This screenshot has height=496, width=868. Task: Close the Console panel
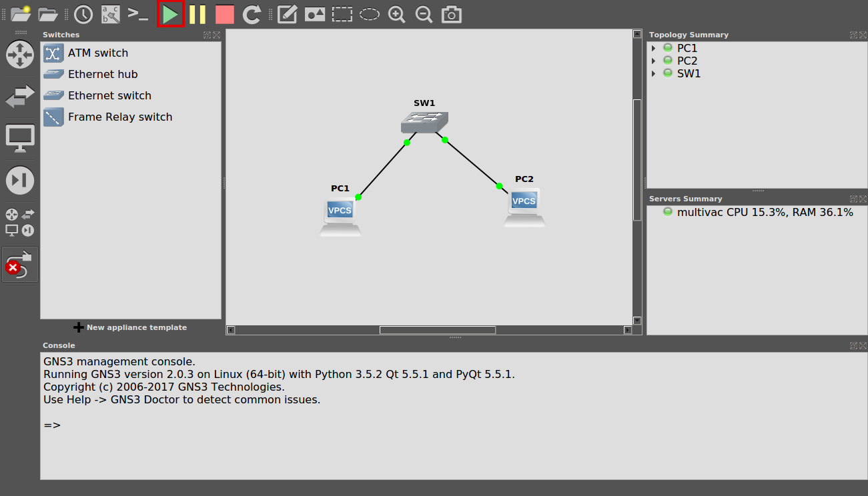[x=863, y=345]
